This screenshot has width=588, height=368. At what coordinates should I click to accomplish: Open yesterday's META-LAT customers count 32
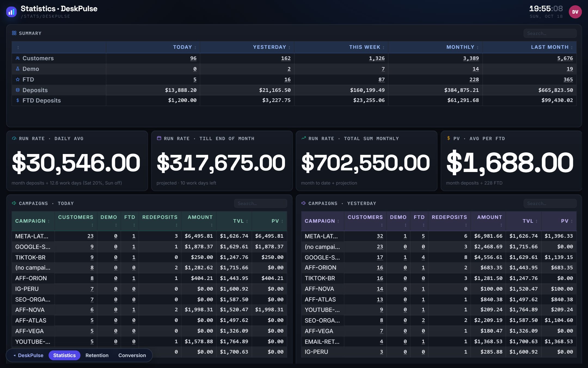click(380, 236)
